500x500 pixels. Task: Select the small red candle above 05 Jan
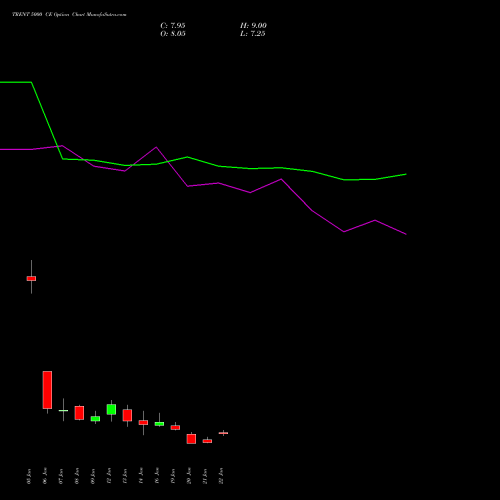31,278
